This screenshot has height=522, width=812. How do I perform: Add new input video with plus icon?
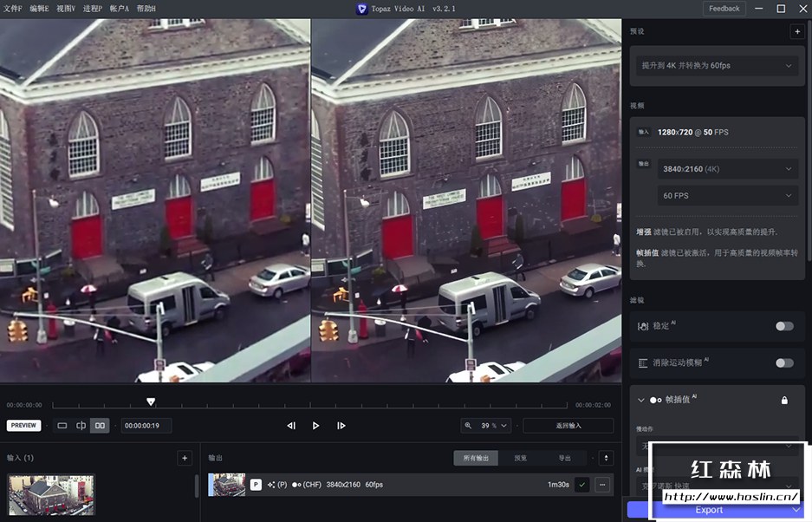coord(184,458)
